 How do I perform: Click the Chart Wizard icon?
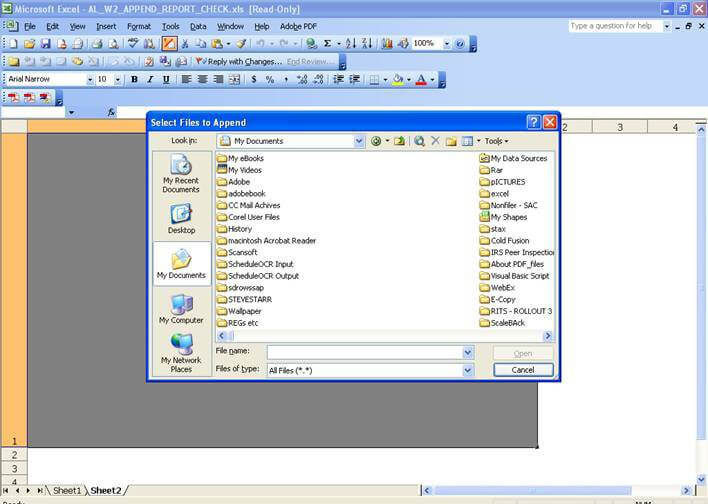387,44
